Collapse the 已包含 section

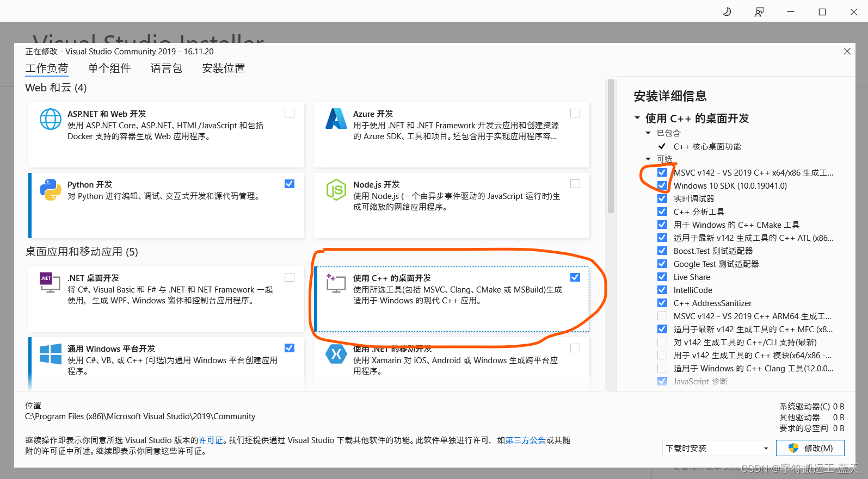(x=648, y=133)
